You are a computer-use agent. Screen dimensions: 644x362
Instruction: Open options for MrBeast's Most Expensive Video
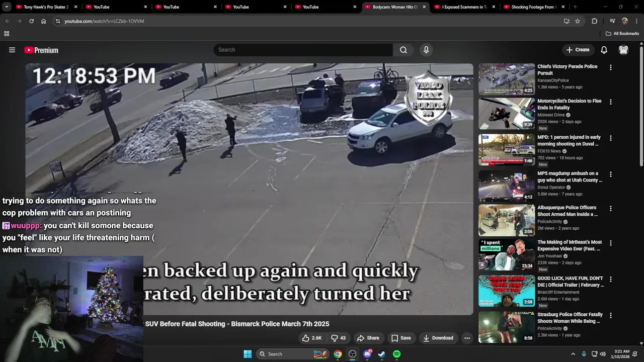610,243
